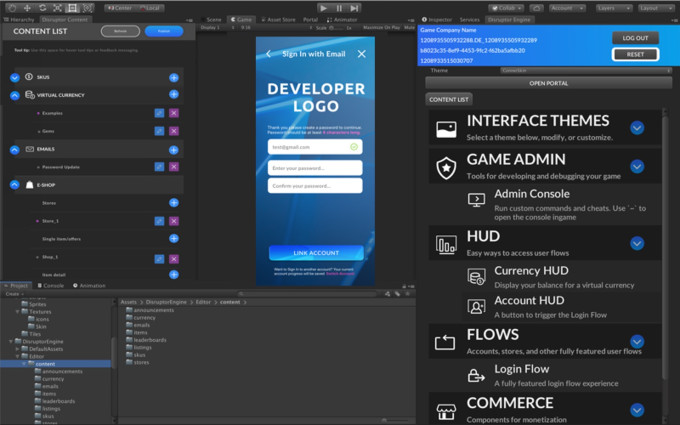Delete the Gems currency entry
The height and width of the screenshot is (425, 680).
click(174, 131)
